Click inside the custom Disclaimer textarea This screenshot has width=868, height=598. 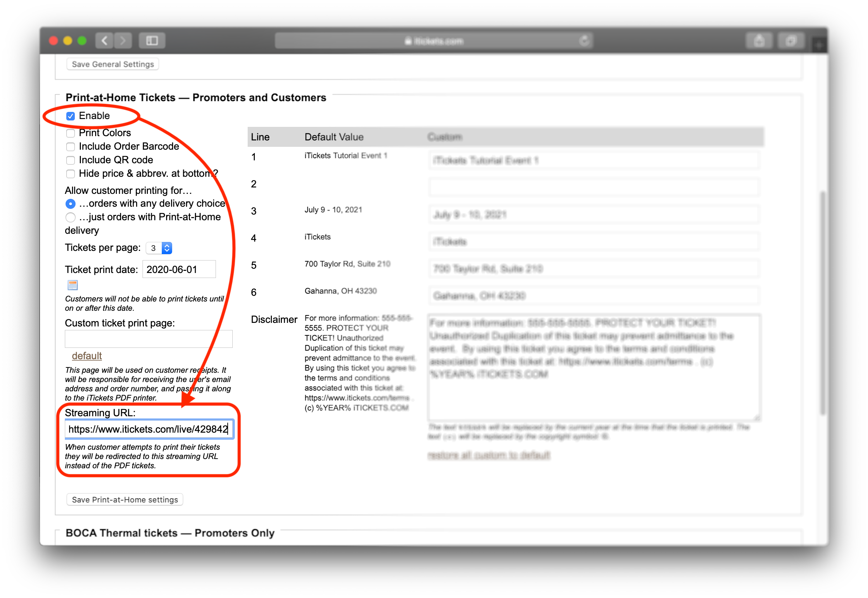594,367
